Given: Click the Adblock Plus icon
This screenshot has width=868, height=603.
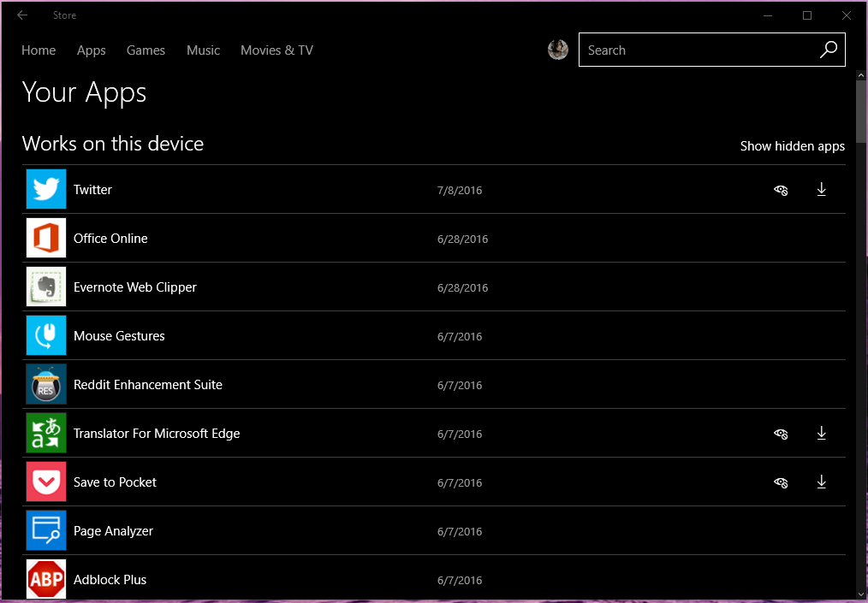Looking at the screenshot, I should [x=46, y=579].
